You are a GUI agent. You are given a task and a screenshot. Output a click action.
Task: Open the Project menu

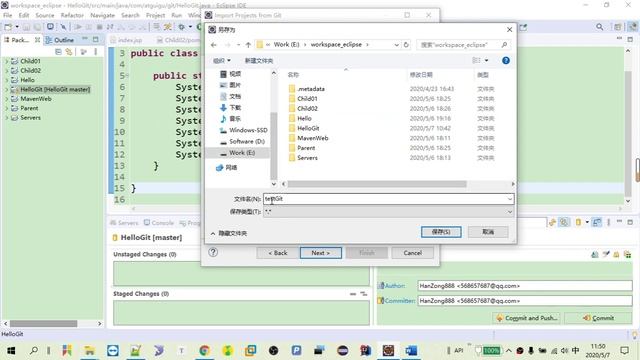click(x=156, y=15)
